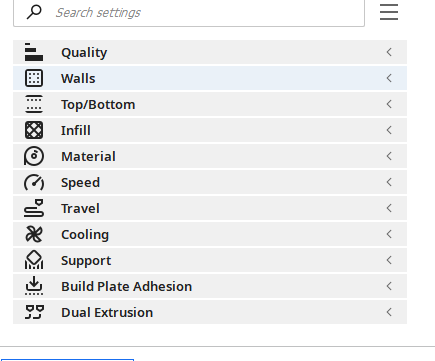The width and height of the screenshot is (435, 361).
Task: Expand the Quality section chevron
Action: pos(389,52)
